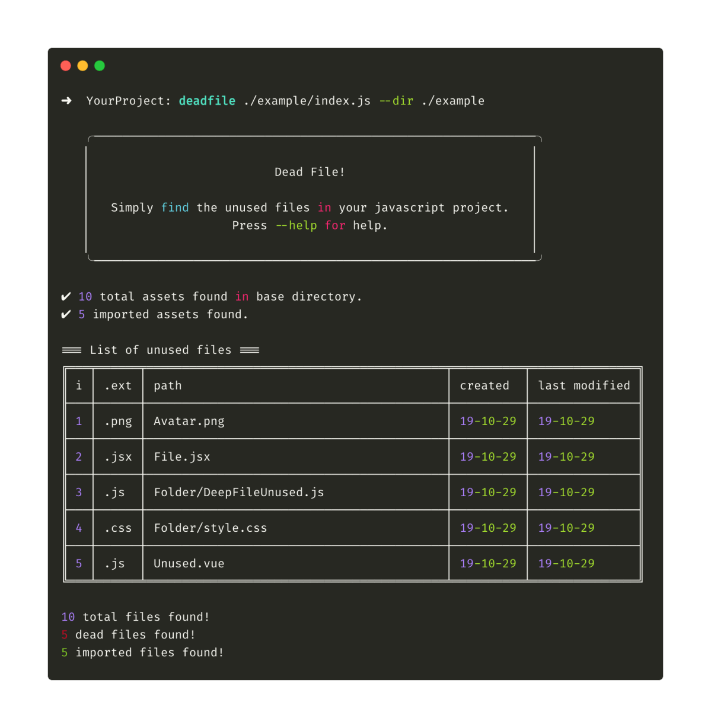Click the yellow minimize window dot
The height and width of the screenshot is (728, 711).
coord(82,66)
